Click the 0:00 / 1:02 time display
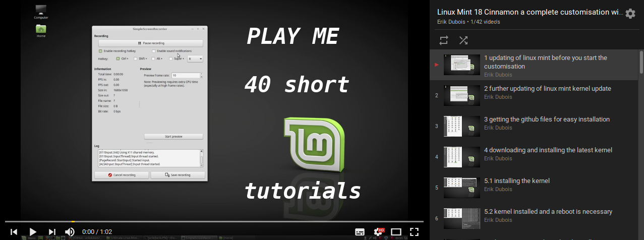 (x=98, y=232)
